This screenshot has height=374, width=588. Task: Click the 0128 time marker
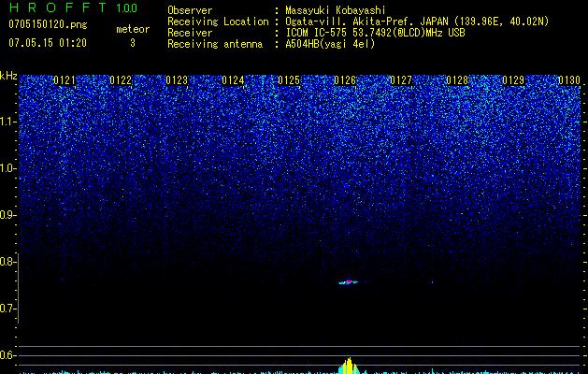click(457, 80)
